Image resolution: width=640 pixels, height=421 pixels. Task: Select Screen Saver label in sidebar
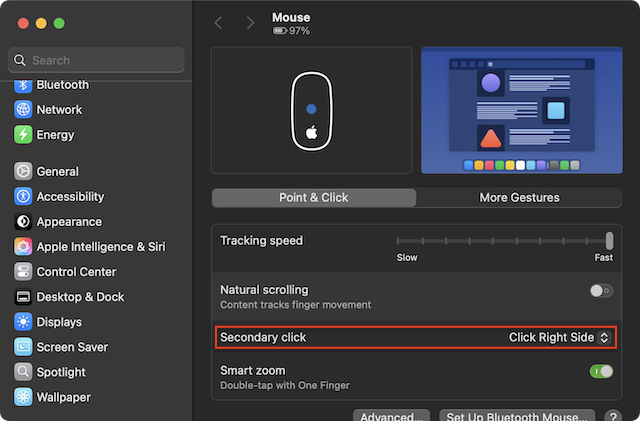point(72,347)
